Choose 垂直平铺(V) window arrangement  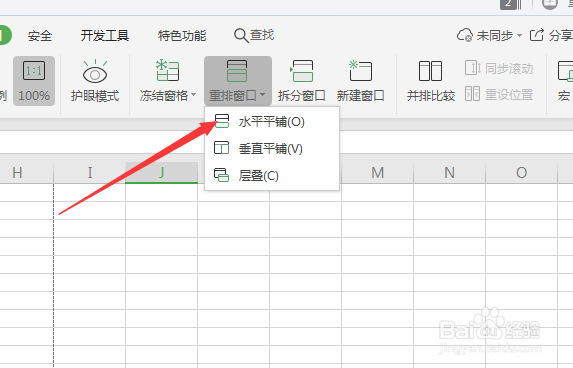coord(272,149)
